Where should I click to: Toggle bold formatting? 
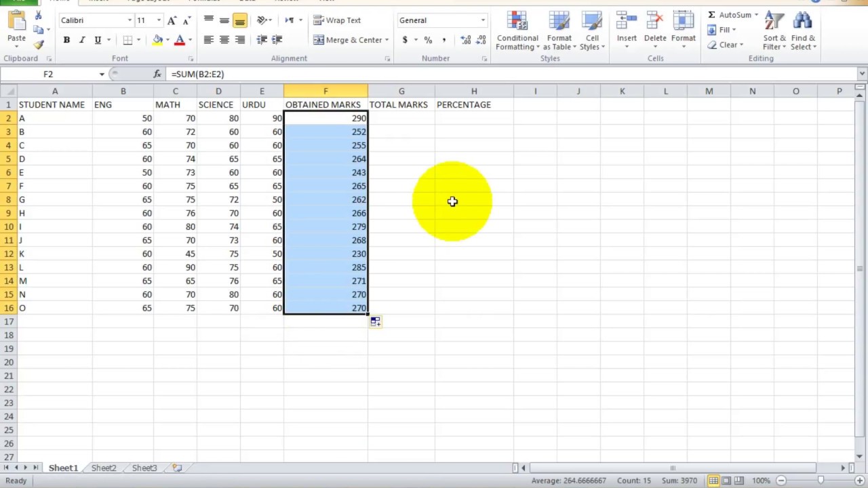(66, 40)
